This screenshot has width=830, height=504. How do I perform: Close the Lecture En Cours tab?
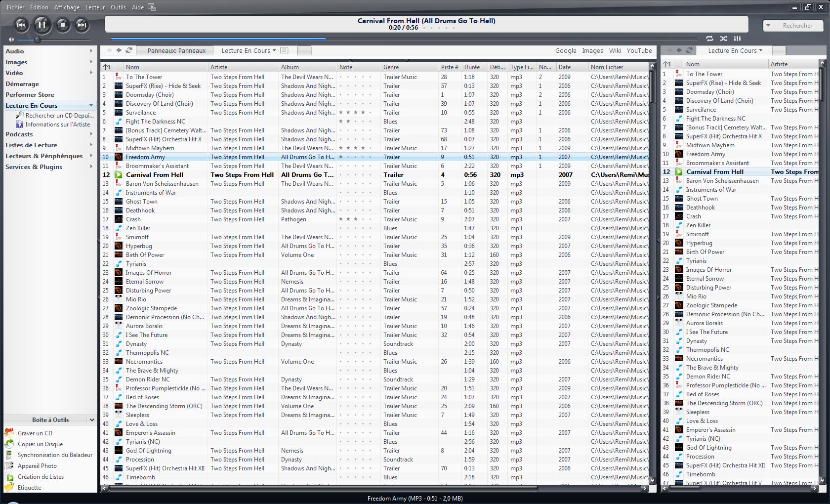284,50
